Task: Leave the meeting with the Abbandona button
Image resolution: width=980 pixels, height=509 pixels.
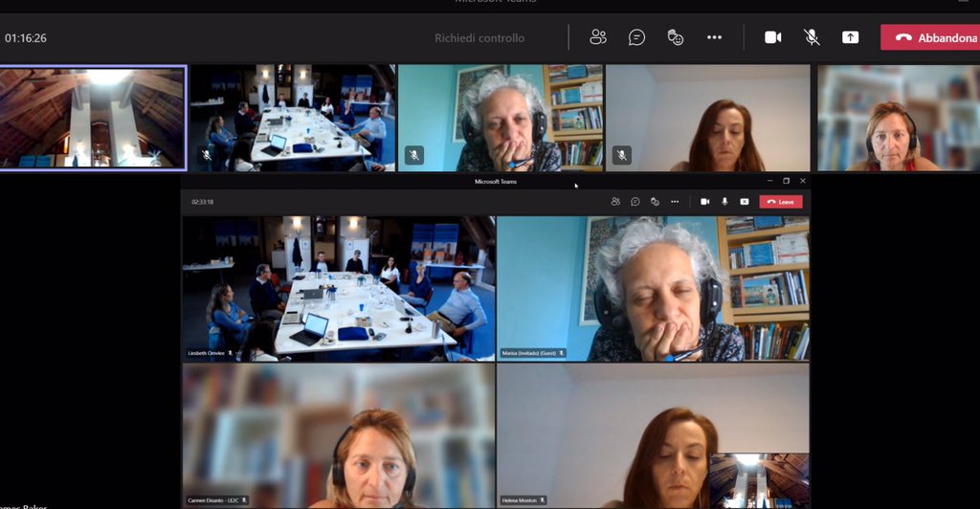Action: click(930, 37)
